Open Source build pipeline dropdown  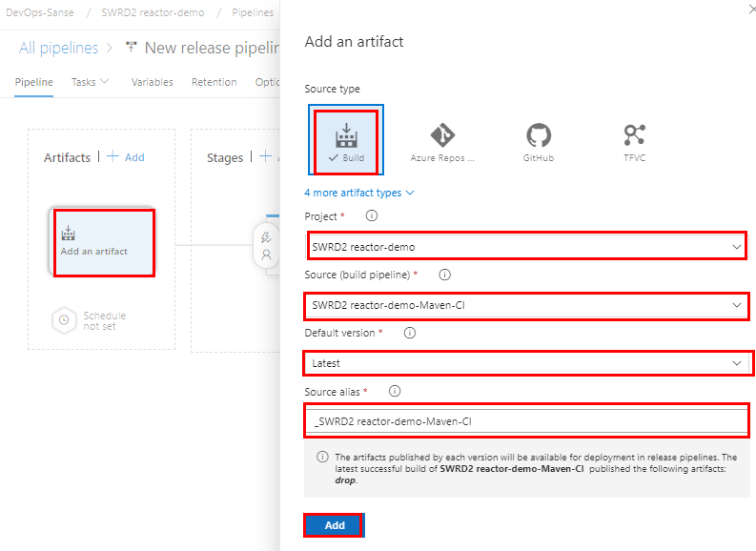(526, 305)
